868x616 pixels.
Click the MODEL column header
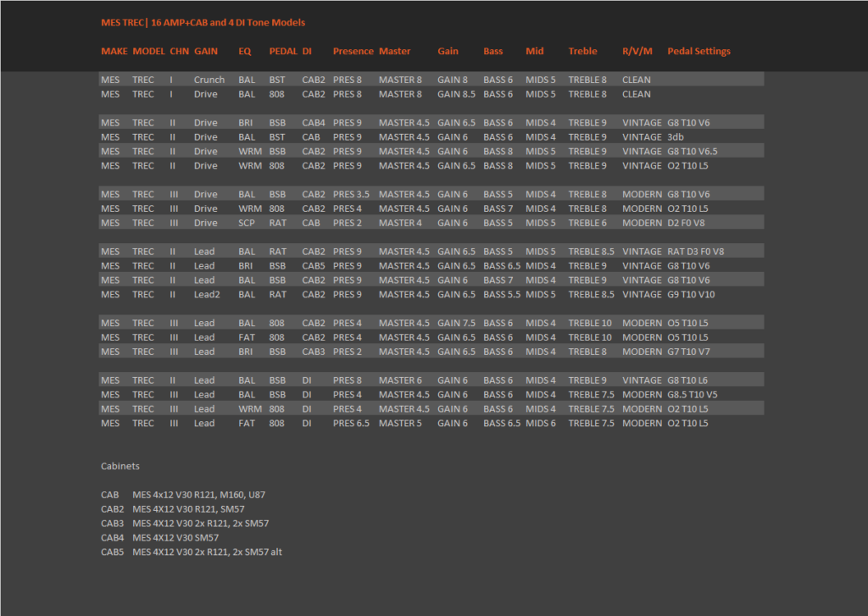(x=148, y=51)
